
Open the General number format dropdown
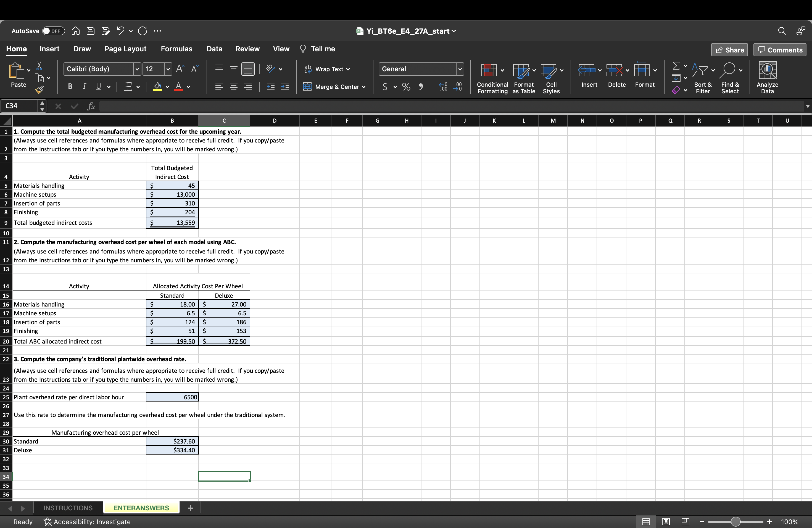tap(459, 69)
